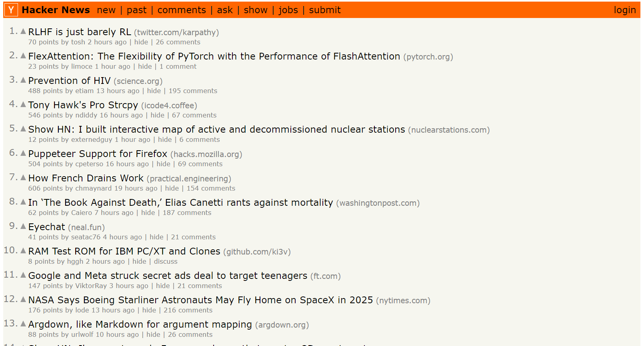
Task: Upvote the How French Drains Work story
Action: tap(23, 177)
